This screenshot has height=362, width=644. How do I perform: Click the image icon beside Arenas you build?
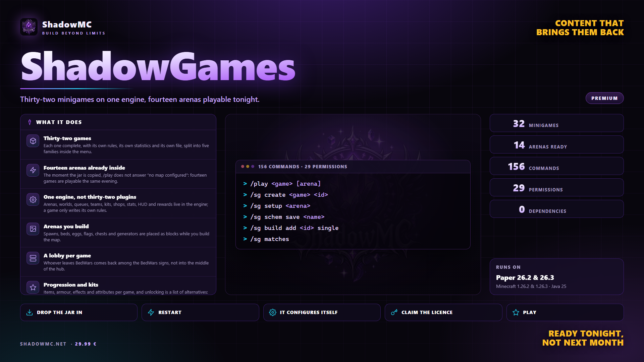point(33,229)
